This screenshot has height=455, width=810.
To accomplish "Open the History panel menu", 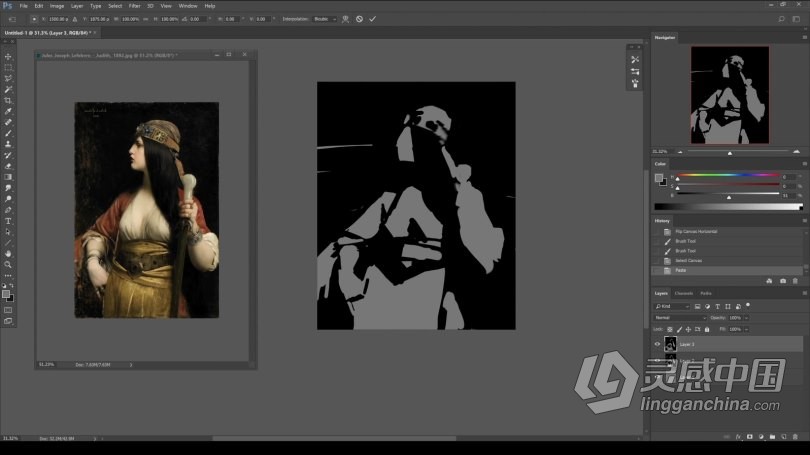I will 804,221.
